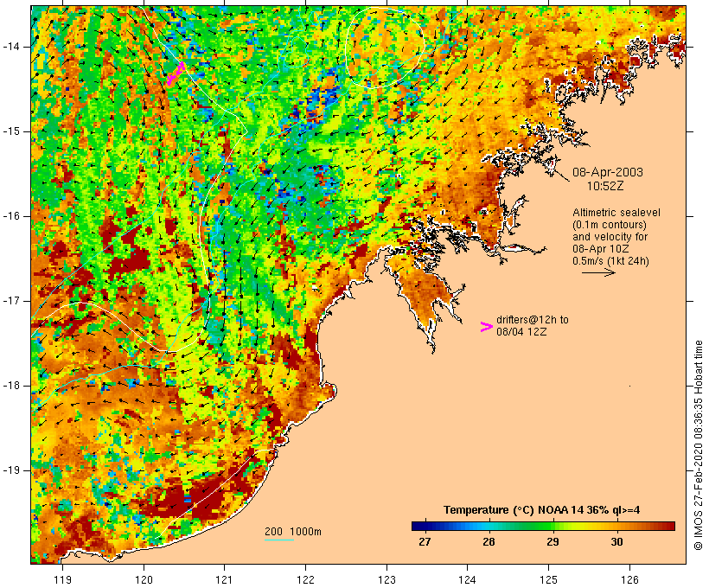Click the date label 08-Apr-2003
The width and height of the screenshot is (709, 588).
pos(607,172)
